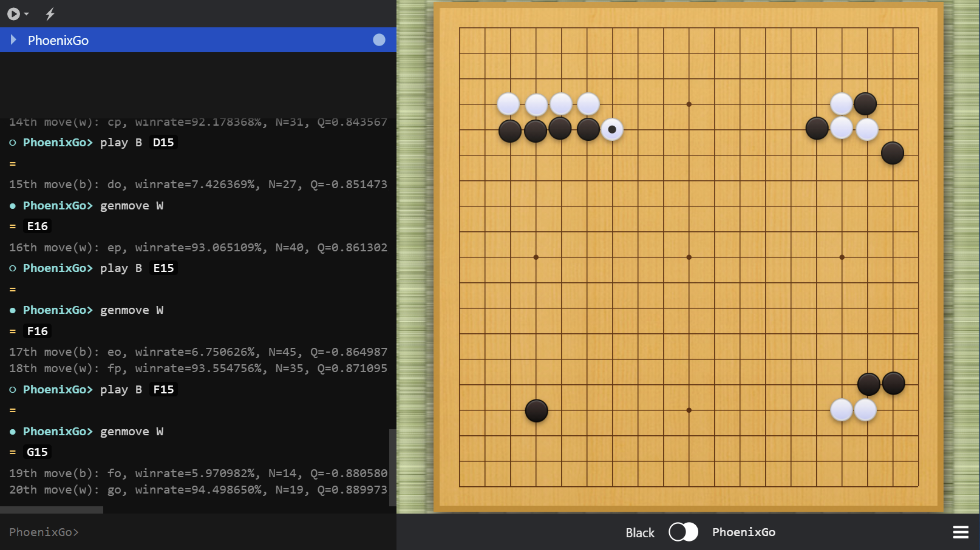Click the console horizontal scrollbar thumb
Viewport: 980px width, 550px height.
pyautogui.click(x=52, y=510)
